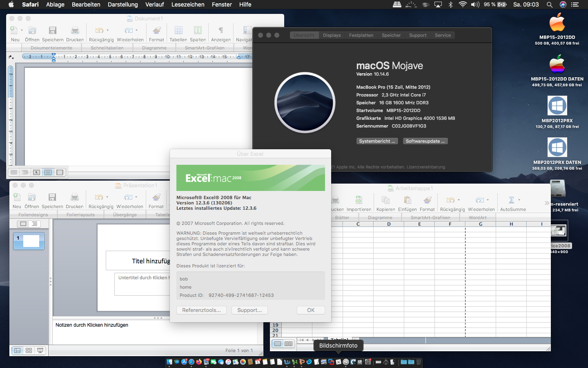Select slide 1 thumbnail in PowerPoint

point(29,241)
